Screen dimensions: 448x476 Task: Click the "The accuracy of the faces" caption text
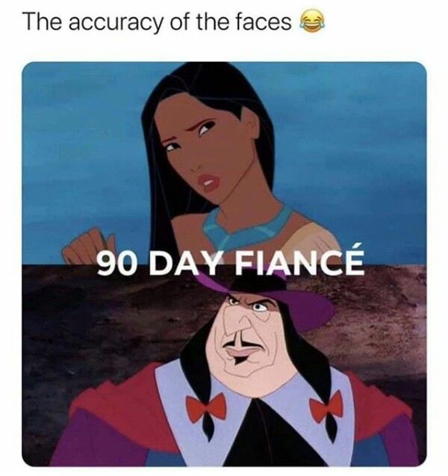tap(158, 23)
